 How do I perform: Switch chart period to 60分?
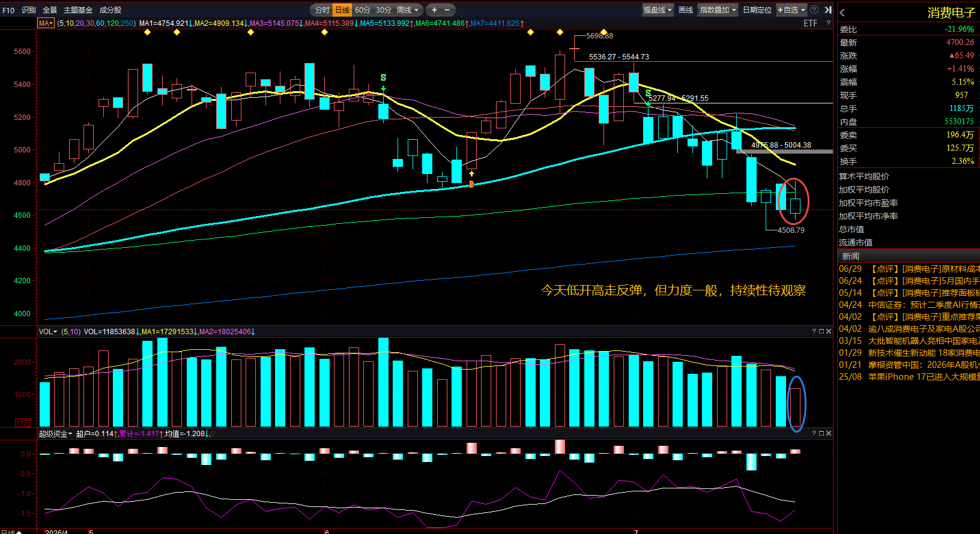(x=363, y=10)
